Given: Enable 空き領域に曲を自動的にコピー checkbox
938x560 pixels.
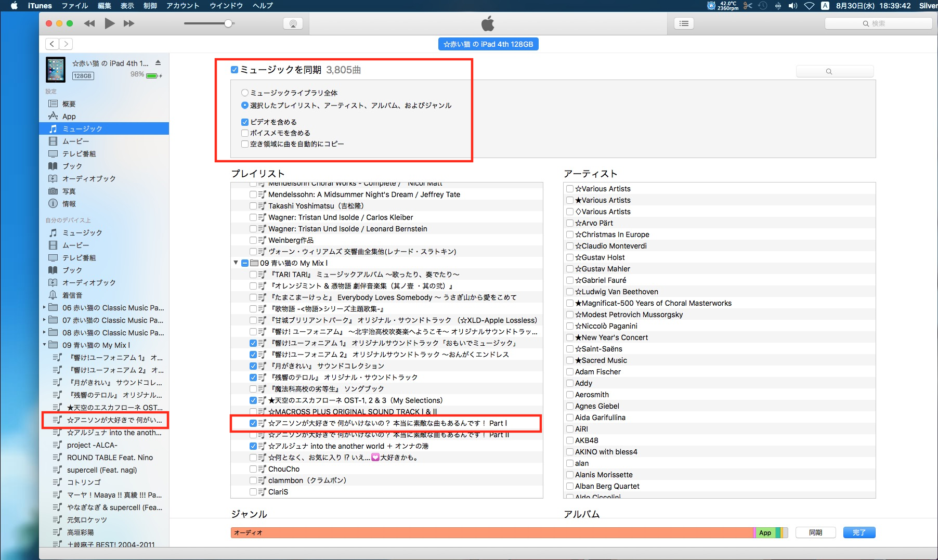Looking at the screenshot, I should 244,144.
